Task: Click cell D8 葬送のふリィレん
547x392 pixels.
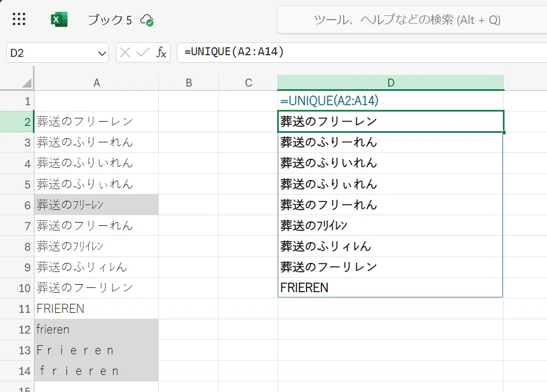Action: click(x=391, y=246)
